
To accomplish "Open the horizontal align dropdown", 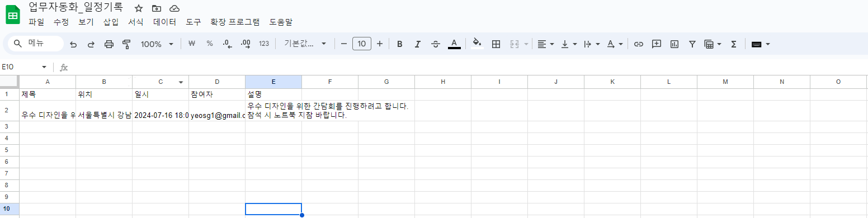I will [x=545, y=44].
